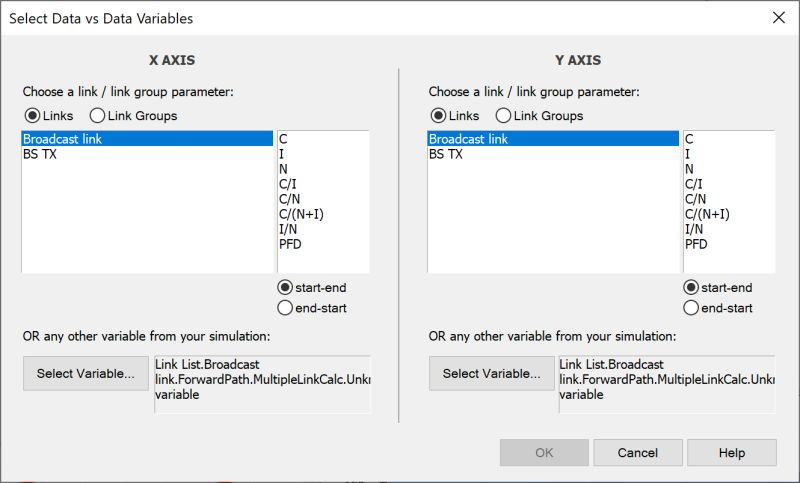Screen dimensions: 800x483
Task: Click Select Variable button for X AXIS
Action: click(85, 374)
